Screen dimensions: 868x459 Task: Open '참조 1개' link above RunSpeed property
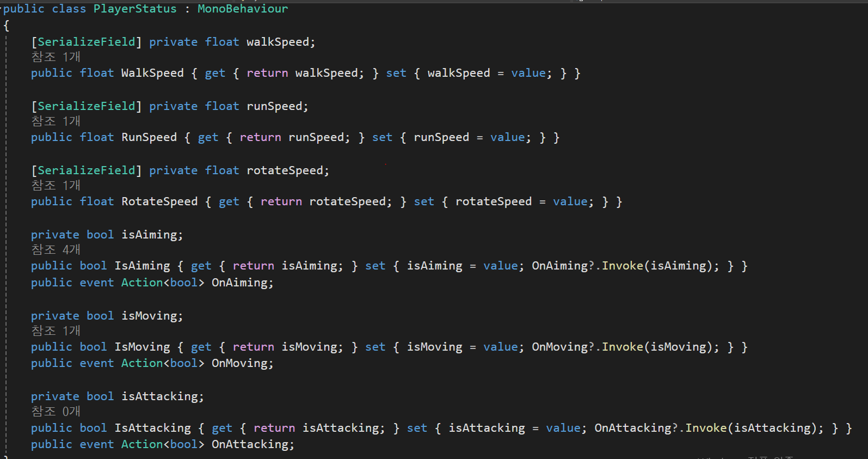[x=56, y=121]
